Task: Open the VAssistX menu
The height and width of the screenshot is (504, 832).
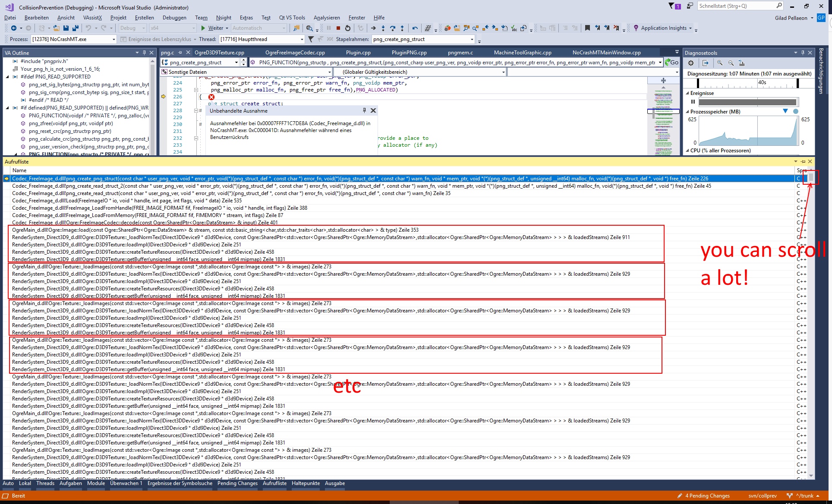Action: point(92,18)
